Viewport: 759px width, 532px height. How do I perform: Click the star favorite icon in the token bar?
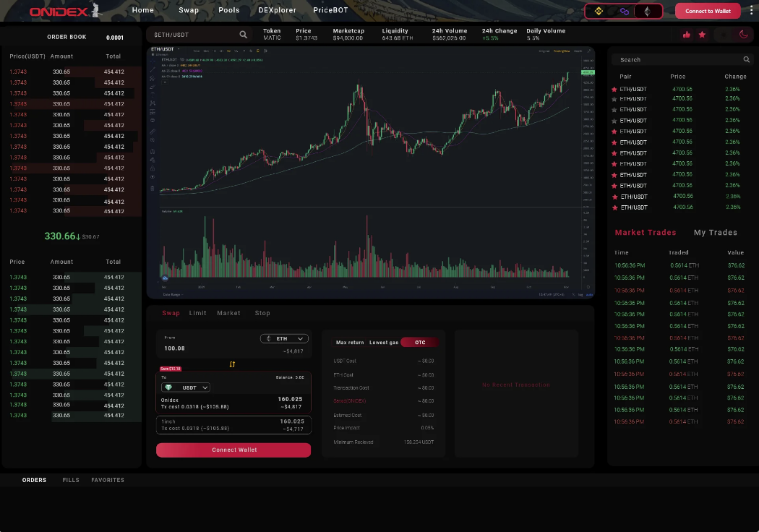pos(702,35)
